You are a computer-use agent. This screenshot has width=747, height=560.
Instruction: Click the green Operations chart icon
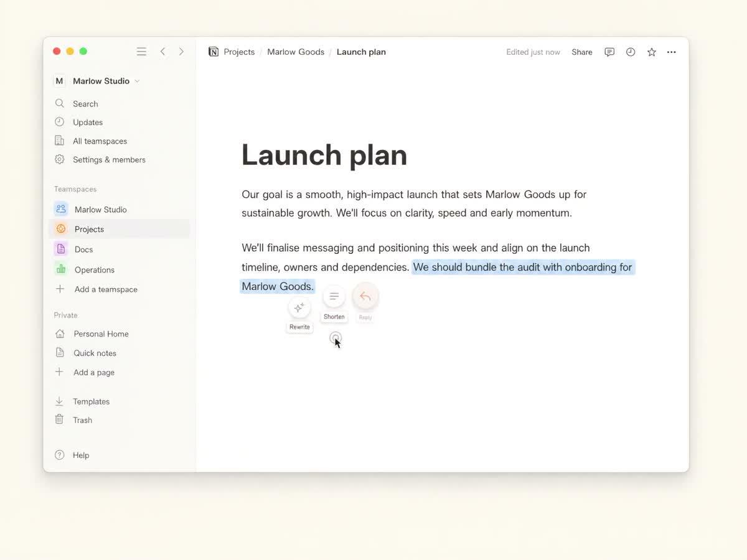point(61,269)
